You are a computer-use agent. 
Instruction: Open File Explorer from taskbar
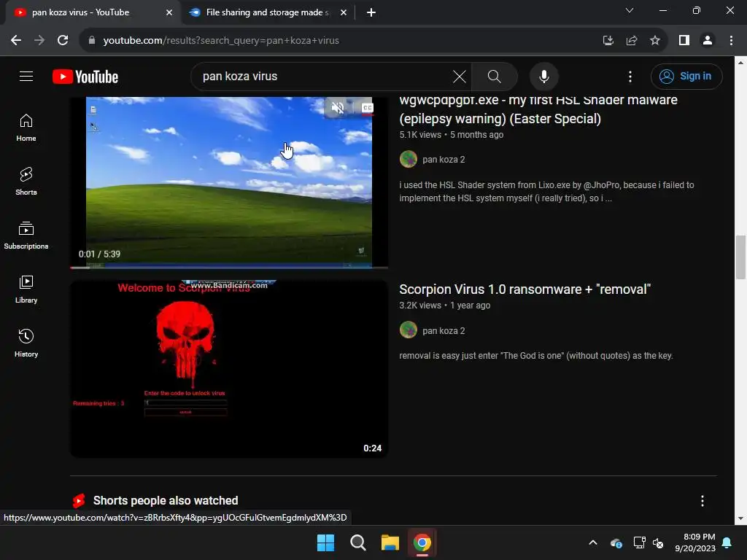pyautogui.click(x=390, y=542)
